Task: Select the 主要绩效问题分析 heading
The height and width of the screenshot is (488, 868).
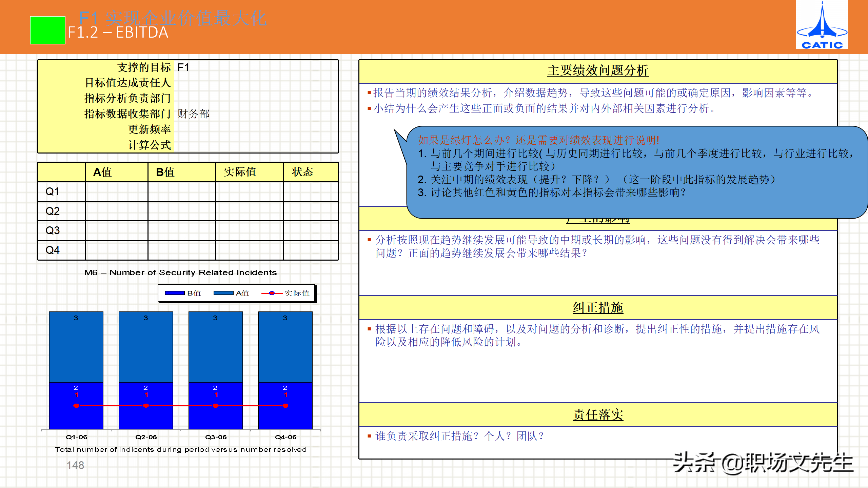Action: pos(598,71)
